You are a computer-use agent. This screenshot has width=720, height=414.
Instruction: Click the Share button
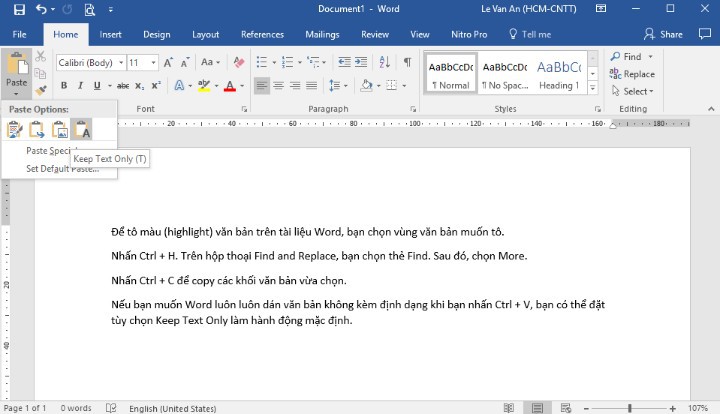pos(663,34)
